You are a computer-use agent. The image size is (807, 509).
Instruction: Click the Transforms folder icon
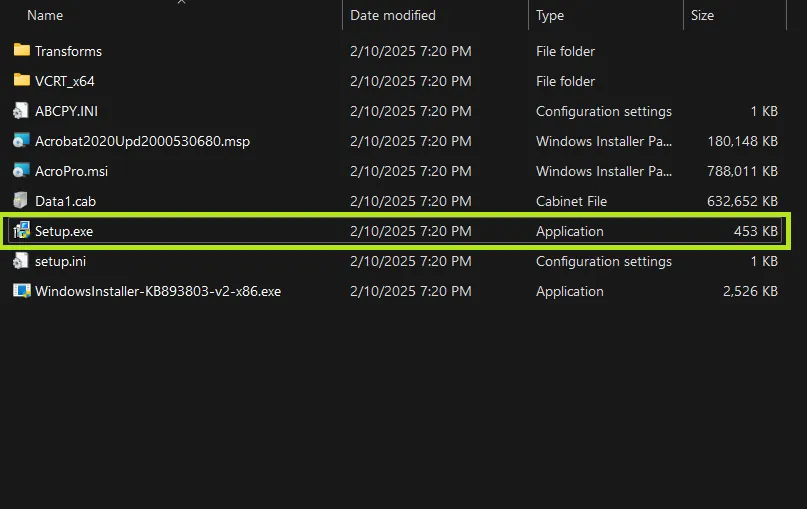(21, 51)
